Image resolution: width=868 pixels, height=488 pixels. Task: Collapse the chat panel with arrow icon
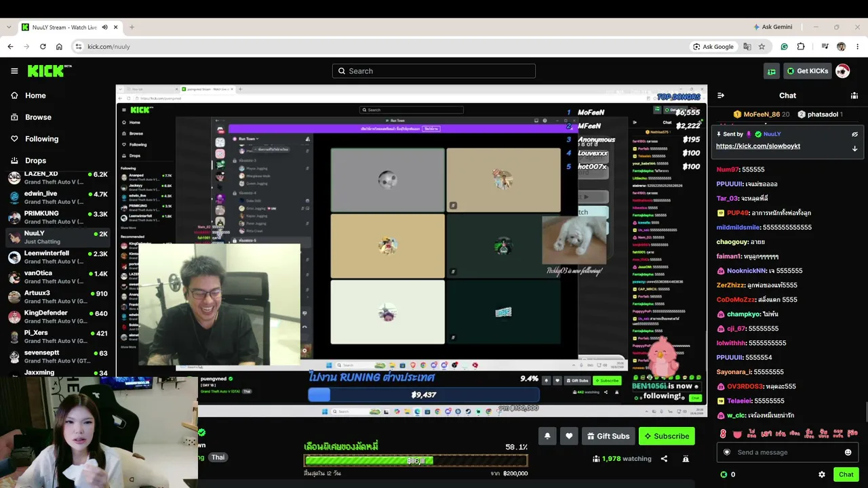click(x=721, y=96)
